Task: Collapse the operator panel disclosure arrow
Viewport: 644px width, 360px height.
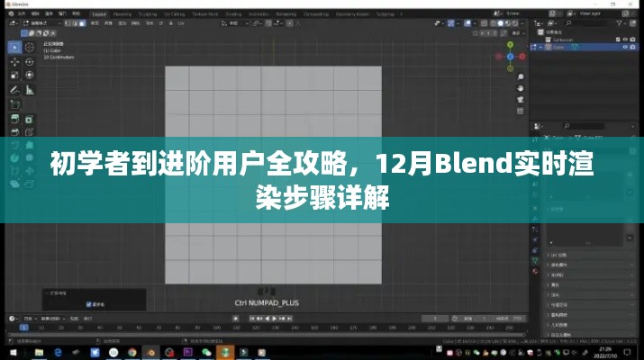Action: [x=47, y=293]
